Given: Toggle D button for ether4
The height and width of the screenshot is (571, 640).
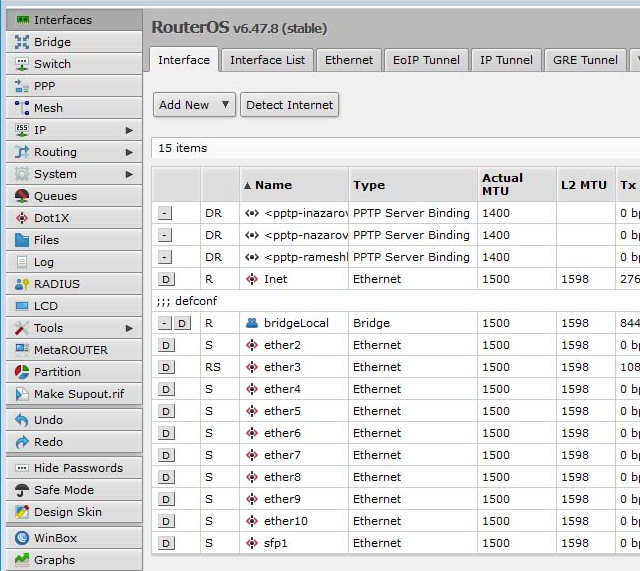Looking at the screenshot, I should pos(166,390).
